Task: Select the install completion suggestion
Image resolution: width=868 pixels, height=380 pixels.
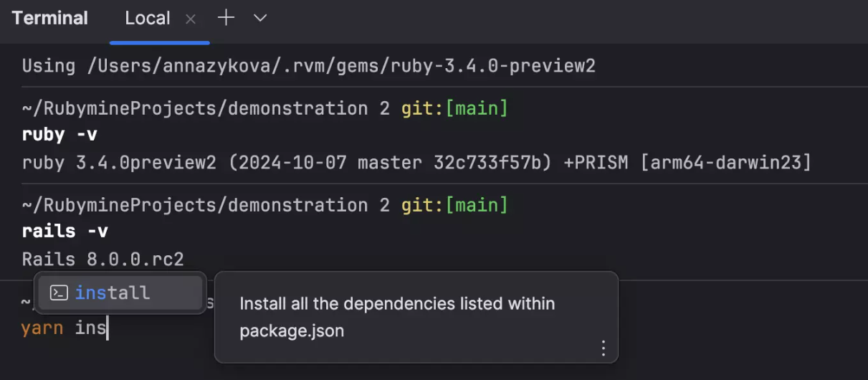Action: (x=113, y=293)
